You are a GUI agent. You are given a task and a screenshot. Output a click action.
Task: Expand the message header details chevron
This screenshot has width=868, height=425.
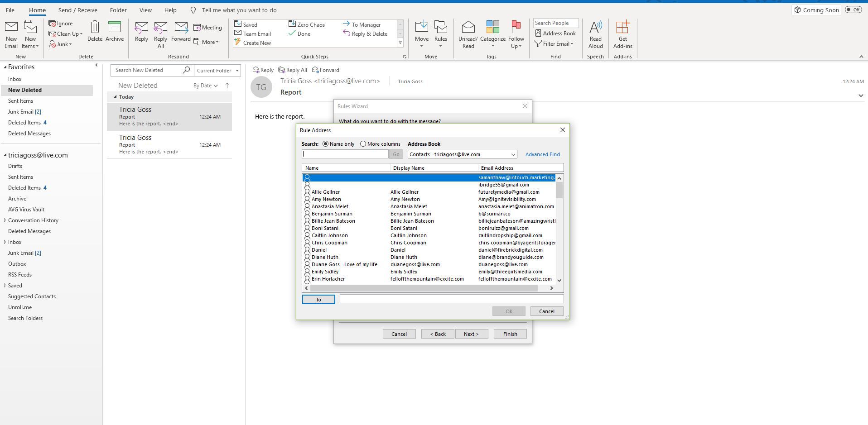coord(861,96)
